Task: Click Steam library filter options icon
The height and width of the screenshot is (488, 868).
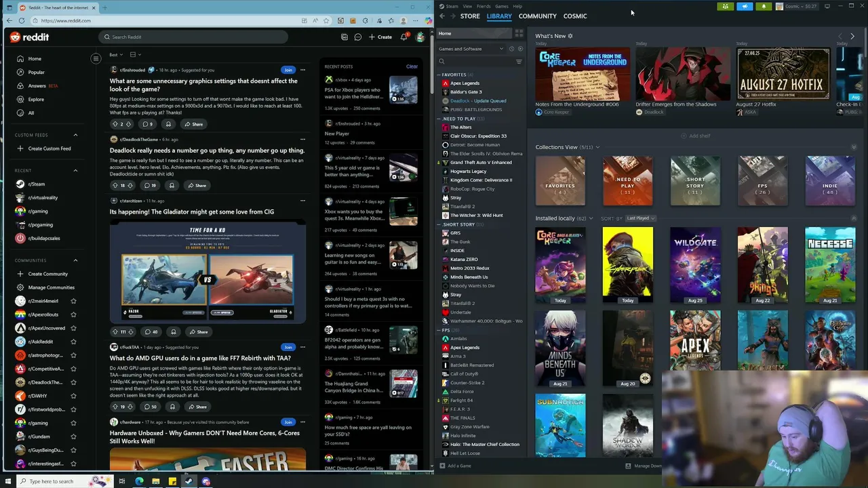Action: pos(519,62)
